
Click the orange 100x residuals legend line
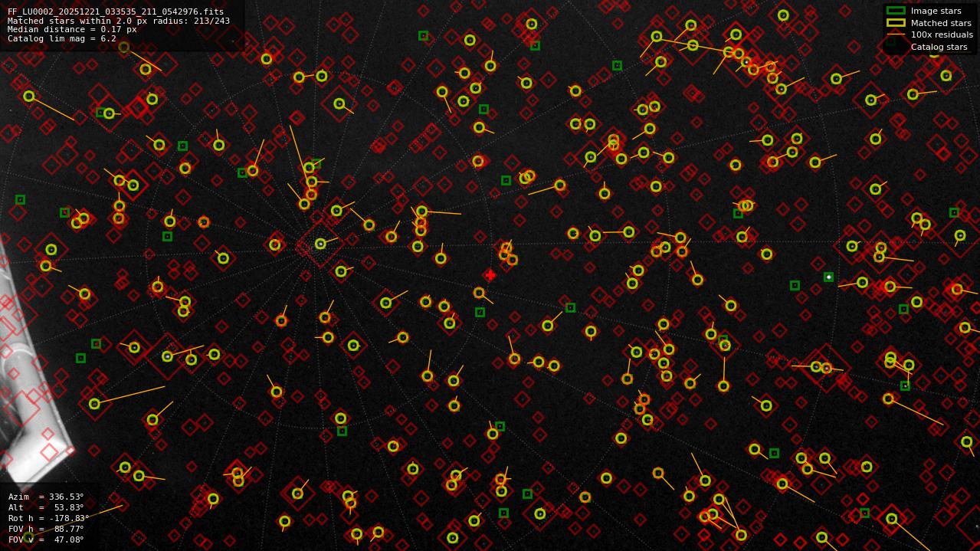point(895,34)
